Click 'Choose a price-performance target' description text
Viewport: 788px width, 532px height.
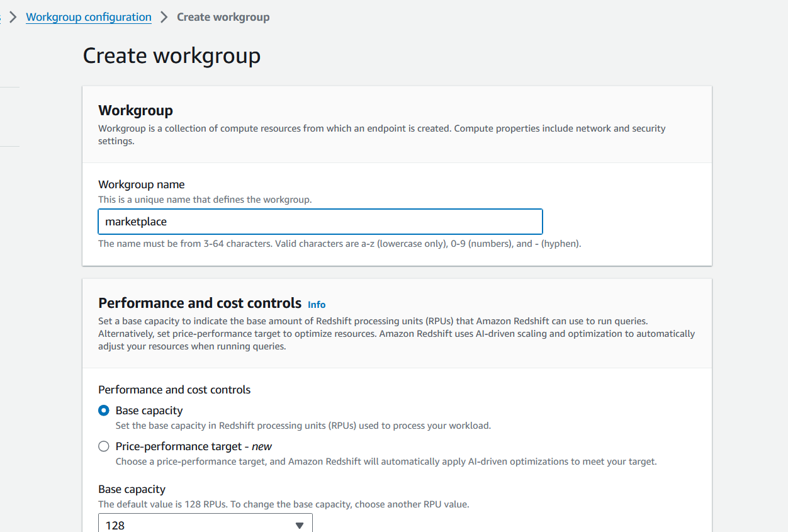click(386, 461)
